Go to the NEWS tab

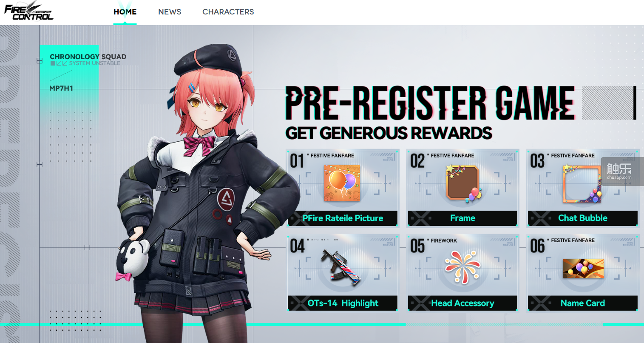[170, 12]
